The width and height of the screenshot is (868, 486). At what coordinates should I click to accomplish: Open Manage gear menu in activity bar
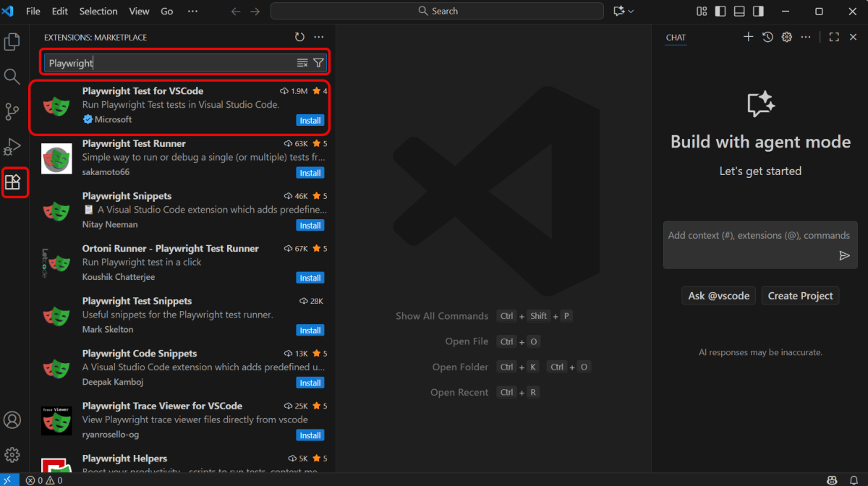tap(12, 455)
